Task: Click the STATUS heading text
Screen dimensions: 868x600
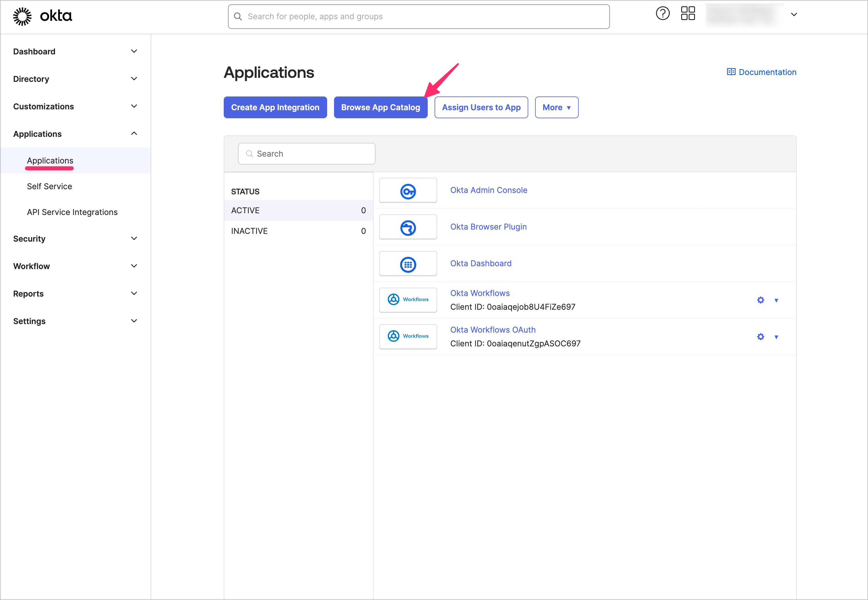Action: tap(245, 192)
